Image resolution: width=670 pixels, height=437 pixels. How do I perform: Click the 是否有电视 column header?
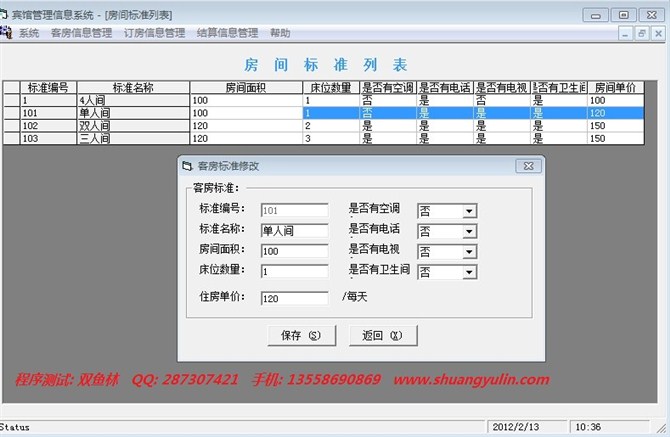(x=502, y=88)
